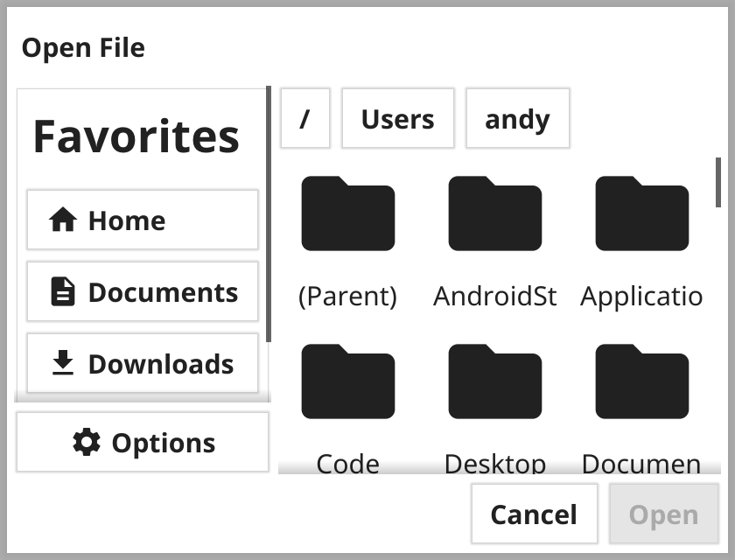Click the Options gear icon
Screen dimensions: 735x560
click(x=87, y=443)
